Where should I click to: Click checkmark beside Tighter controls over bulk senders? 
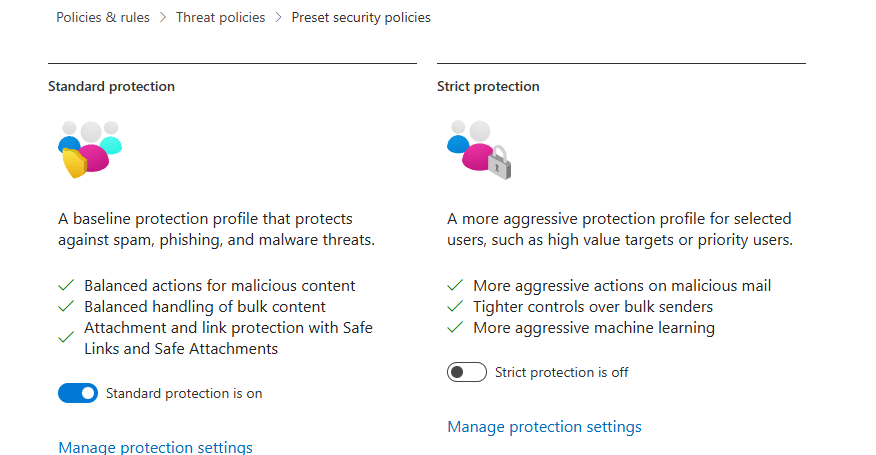pyautogui.click(x=456, y=307)
